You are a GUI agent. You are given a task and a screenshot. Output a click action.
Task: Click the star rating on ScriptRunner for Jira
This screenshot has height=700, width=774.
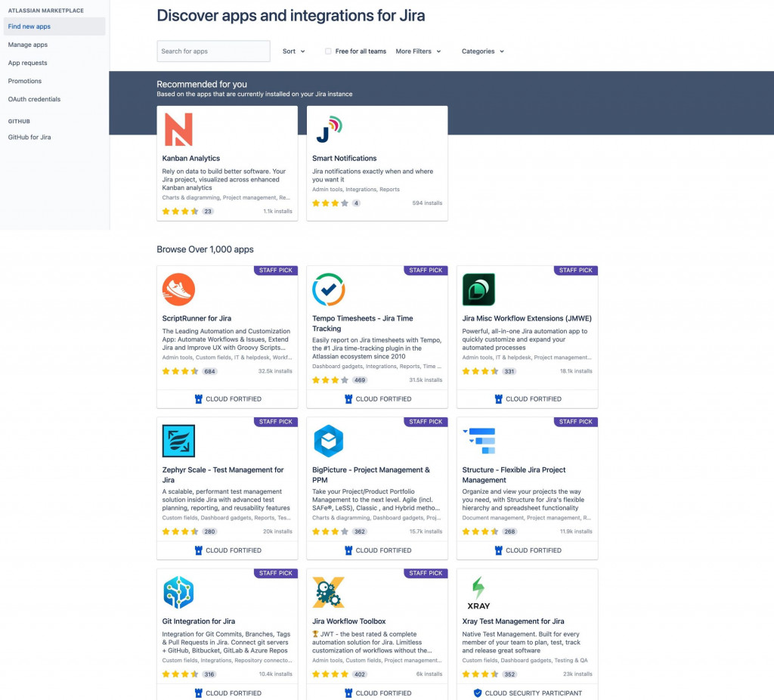(180, 371)
